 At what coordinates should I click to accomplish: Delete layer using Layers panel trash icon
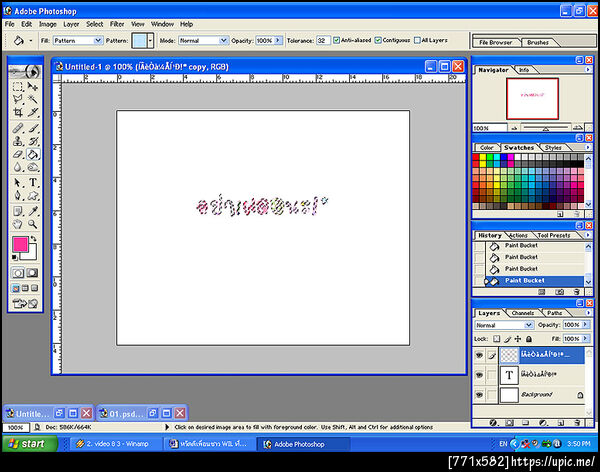click(577, 423)
